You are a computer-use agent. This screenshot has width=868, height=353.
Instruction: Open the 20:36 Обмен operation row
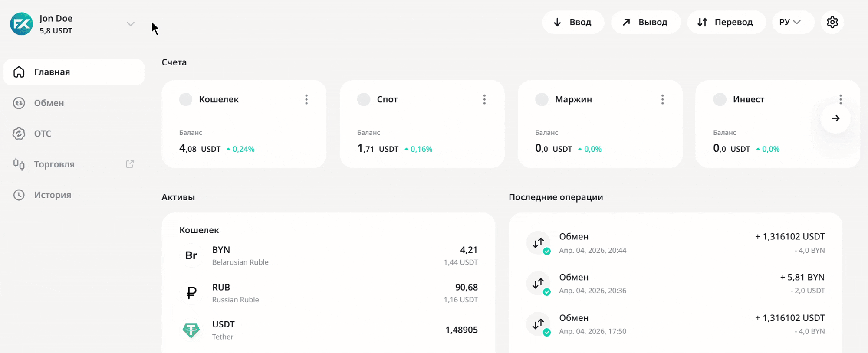pos(675,284)
